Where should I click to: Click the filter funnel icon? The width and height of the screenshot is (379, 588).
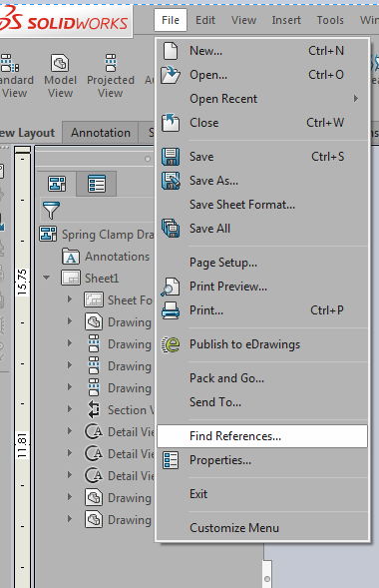(51, 210)
